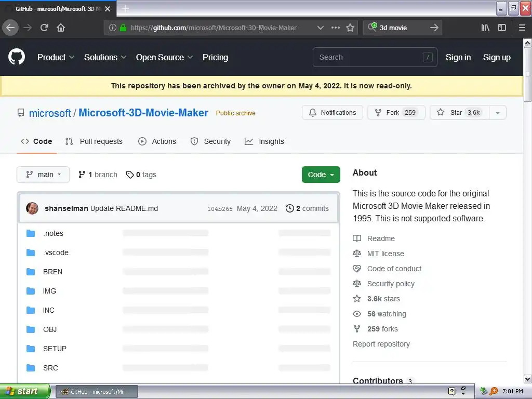
Task: Click the Windows start button
Action: [25, 391]
